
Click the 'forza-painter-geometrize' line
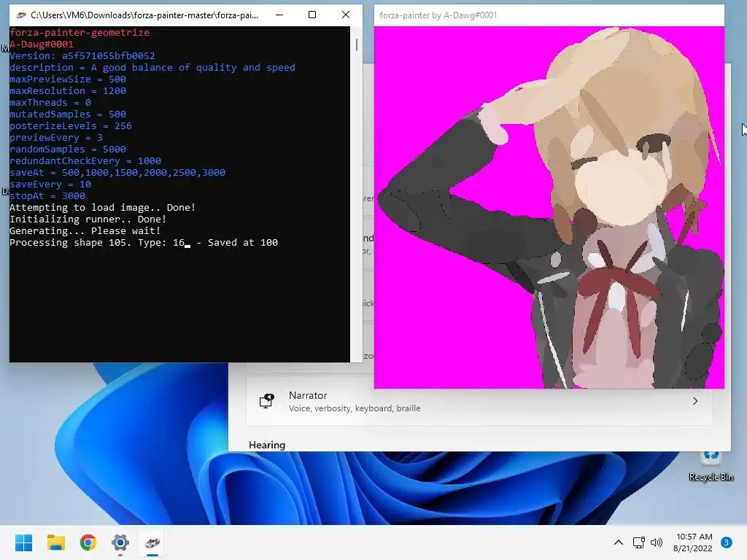80,32
